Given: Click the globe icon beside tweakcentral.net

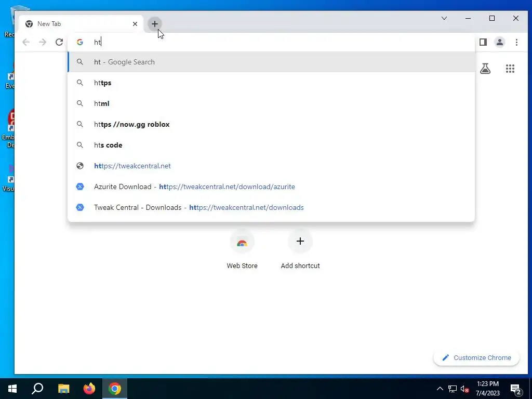Looking at the screenshot, I should coord(79,166).
